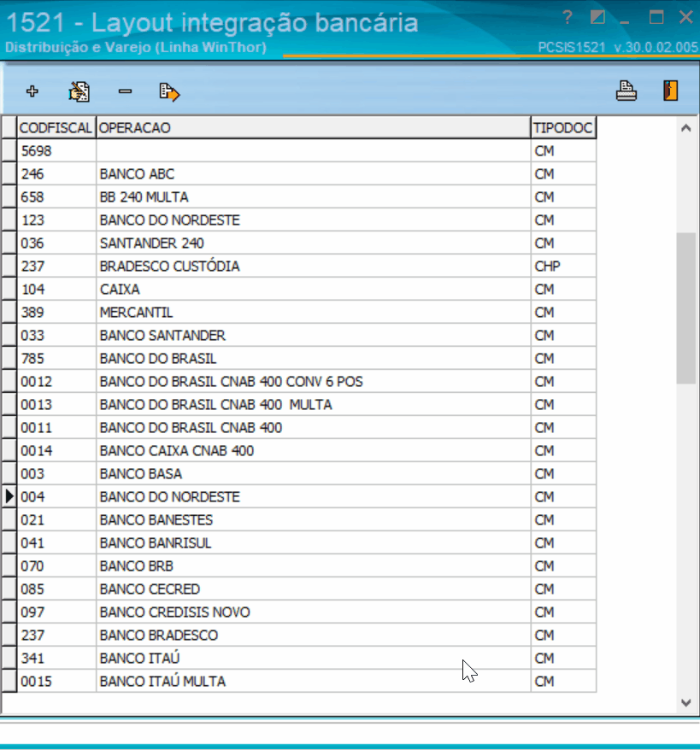Click the current row arrow marker for 004
Viewport: 700px width, 750px height.
[x=9, y=496]
